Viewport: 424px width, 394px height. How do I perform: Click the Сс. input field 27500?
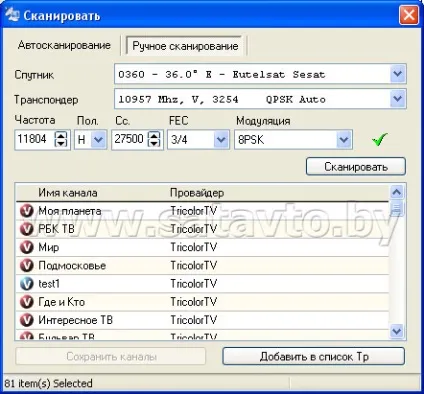[x=130, y=139]
